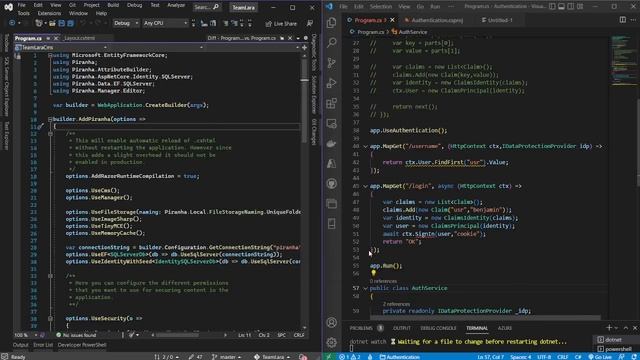Open TeamLara repository dropdown in status bar

pos(271,357)
